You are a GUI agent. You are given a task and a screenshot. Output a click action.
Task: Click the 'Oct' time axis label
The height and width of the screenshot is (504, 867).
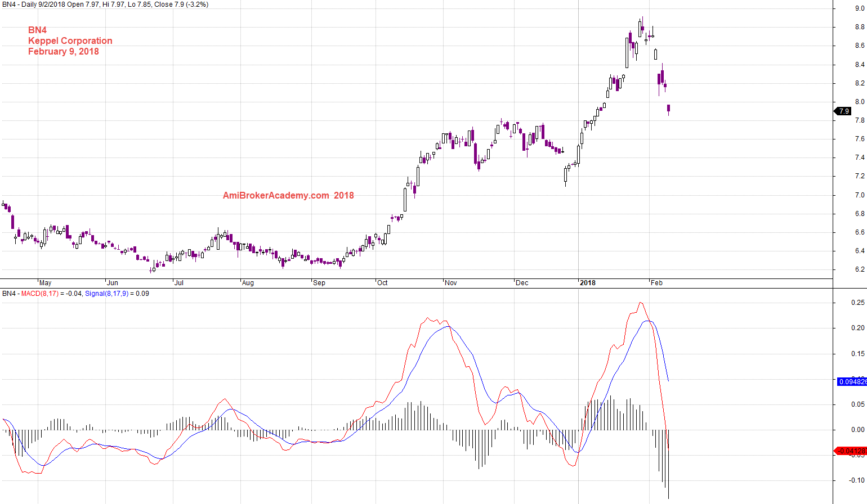coord(382,283)
